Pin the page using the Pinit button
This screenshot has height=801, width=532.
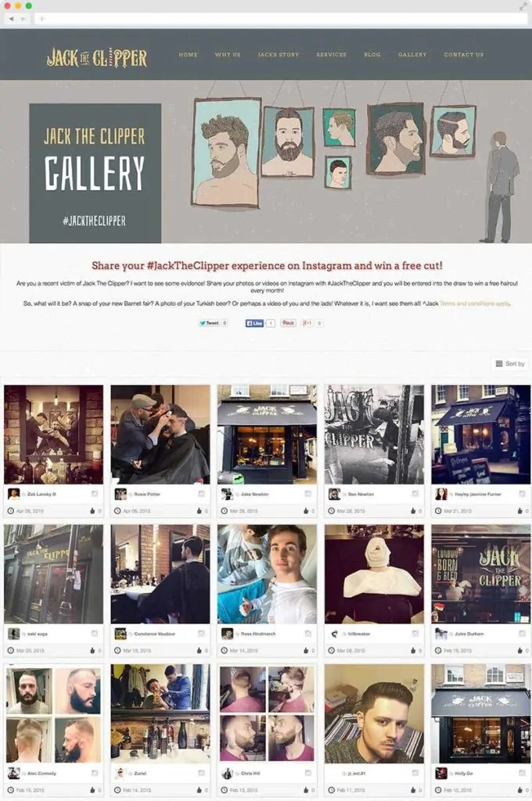tap(288, 323)
